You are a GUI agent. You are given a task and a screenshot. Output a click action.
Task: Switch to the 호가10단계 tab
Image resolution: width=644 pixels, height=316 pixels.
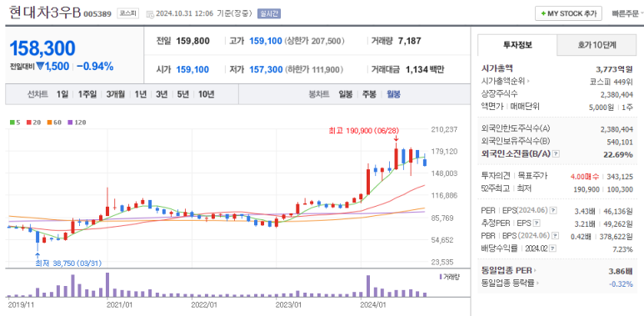coord(597,45)
